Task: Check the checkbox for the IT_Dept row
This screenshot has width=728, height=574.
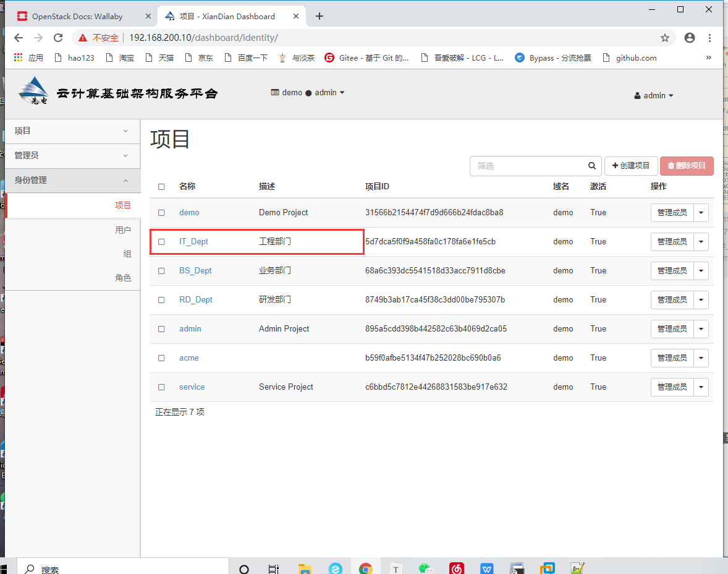Action: click(161, 241)
